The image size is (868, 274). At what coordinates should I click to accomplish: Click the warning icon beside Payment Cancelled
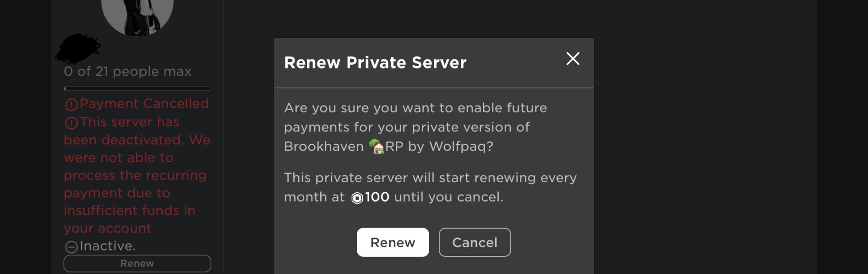click(71, 104)
